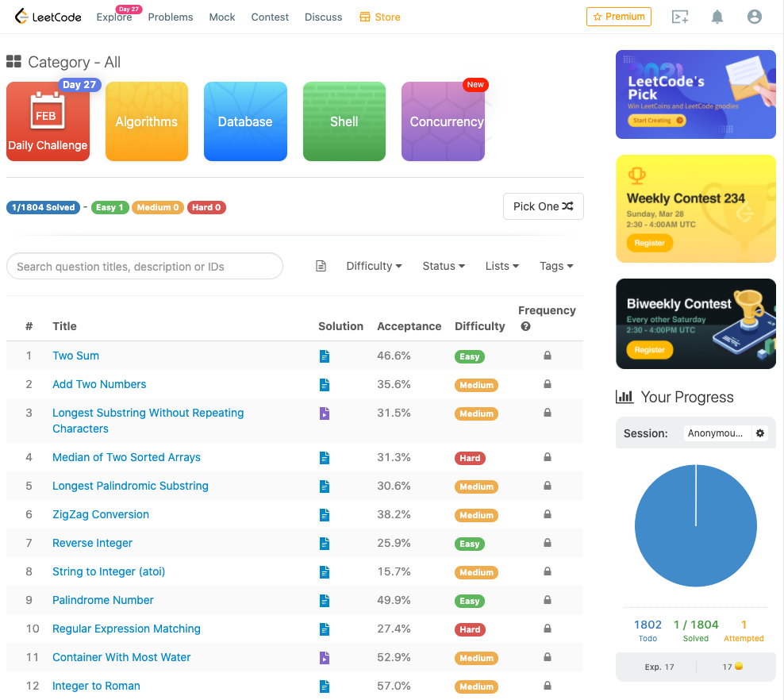Open the notifications bell
784x700 pixels.
(x=717, y=17)
